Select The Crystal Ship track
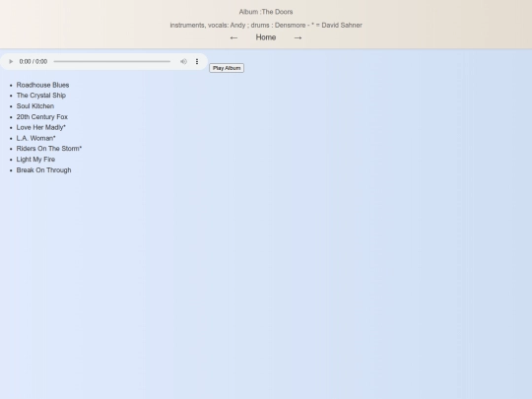 (x=41, y=96)
